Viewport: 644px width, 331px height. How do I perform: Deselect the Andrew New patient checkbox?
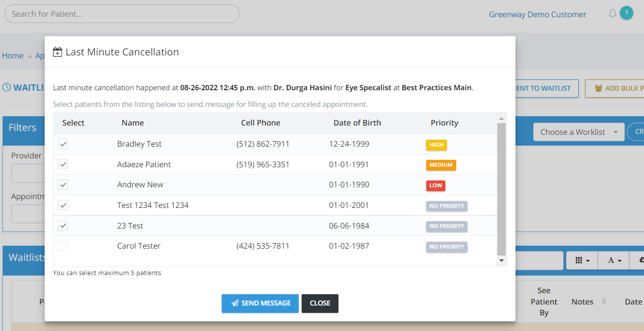pyautogui.click(x=63, y=185)
